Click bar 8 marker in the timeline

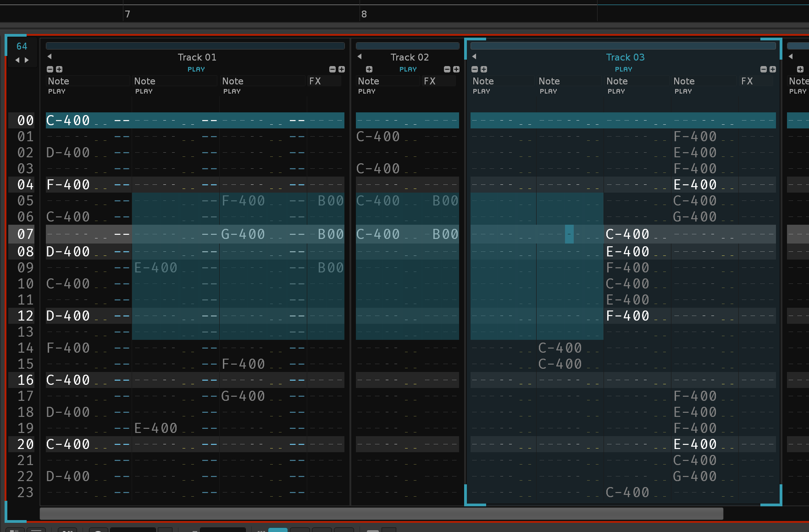pyautogui.click(x=364, y=14)
